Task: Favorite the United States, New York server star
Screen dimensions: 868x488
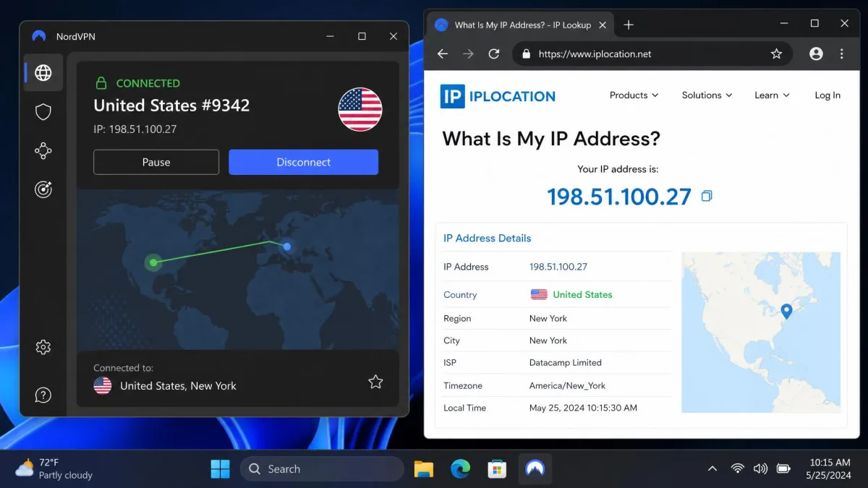Action: (x=375, y=382)
